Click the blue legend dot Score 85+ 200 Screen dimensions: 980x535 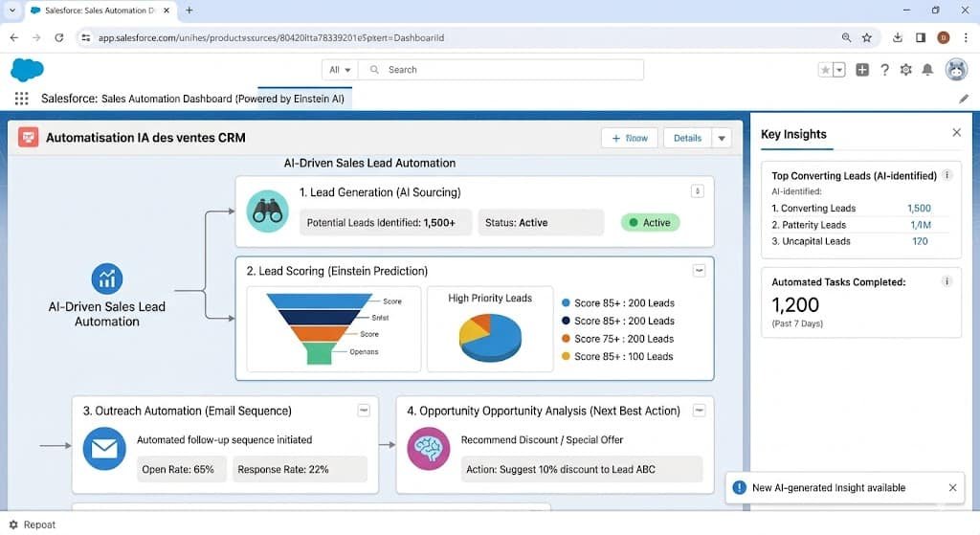point(566,302)
